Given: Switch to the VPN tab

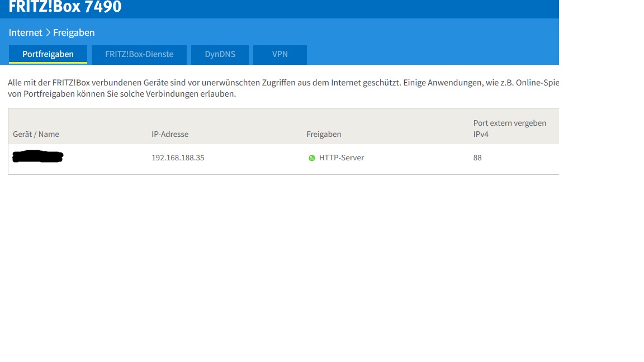Looking at the screenshot, I should pyautogui.click(x=280, y=55).
